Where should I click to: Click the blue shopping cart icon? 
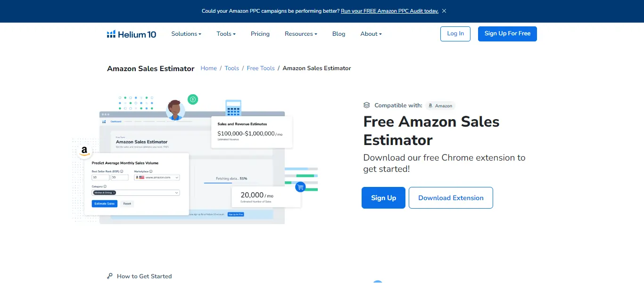300,187
